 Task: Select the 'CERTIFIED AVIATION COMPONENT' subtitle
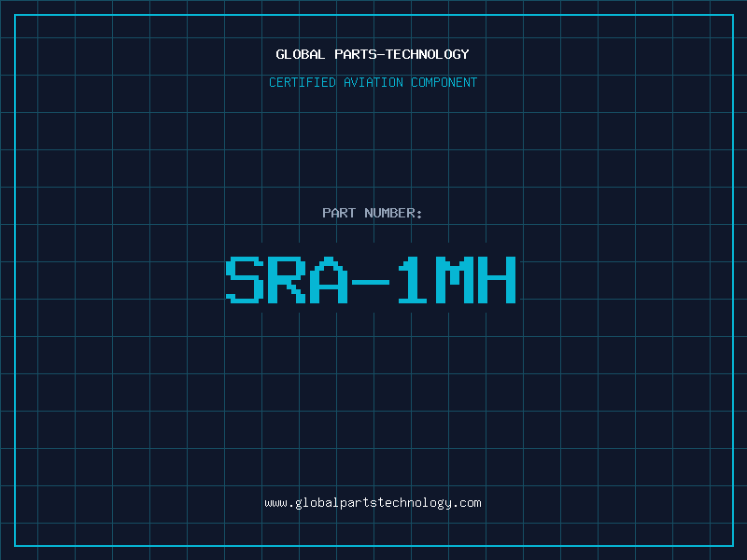[x=373, y=82]
